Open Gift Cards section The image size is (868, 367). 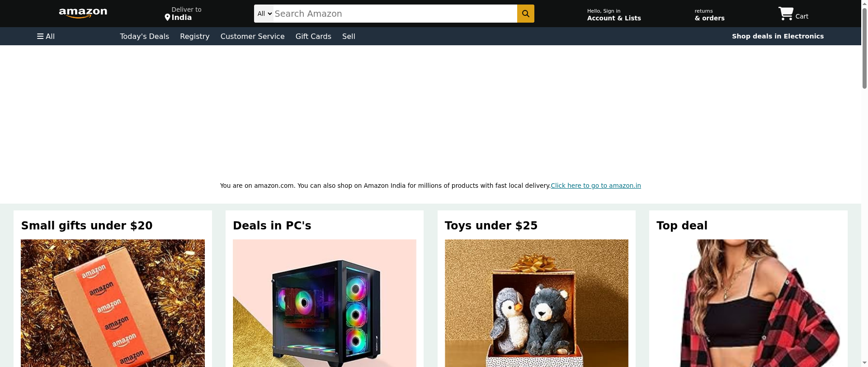click(313, 36)
